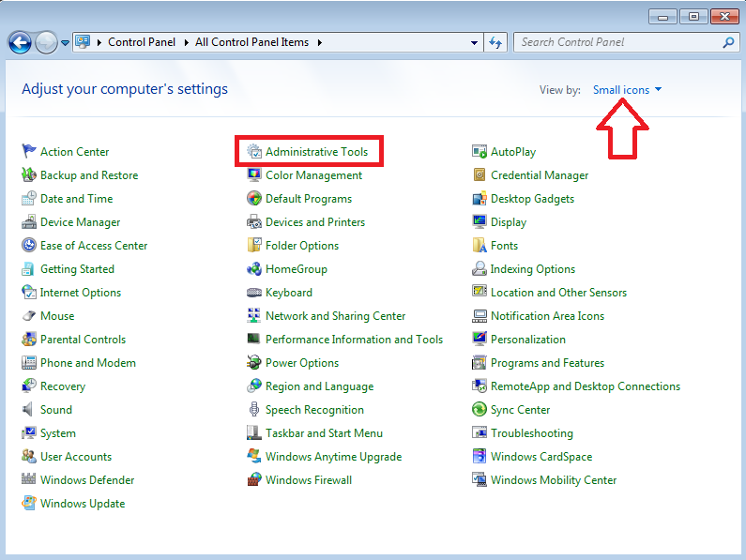
Task: Open the User Accounts link
Action: pyautogui.click(x=76, y=456)
